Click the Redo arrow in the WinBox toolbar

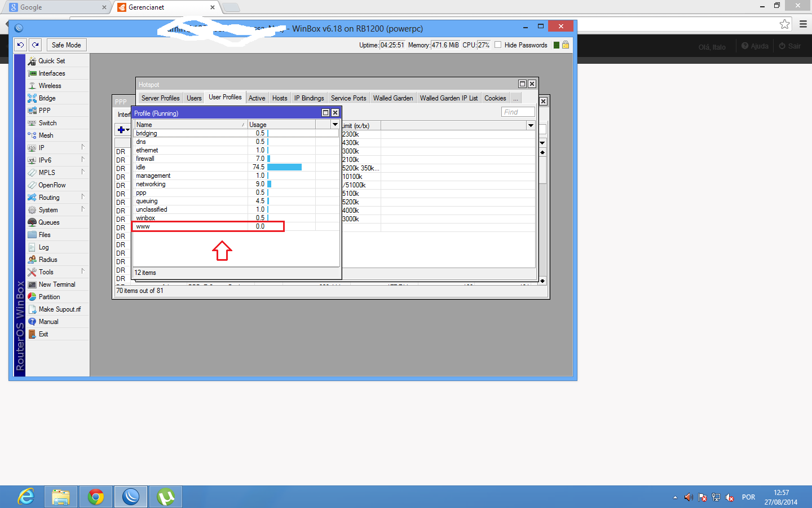pyautogui.click(x=35, y=45)
